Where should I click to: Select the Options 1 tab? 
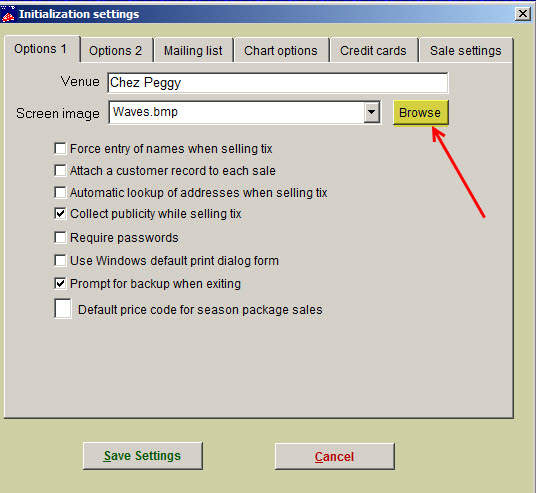41,49
